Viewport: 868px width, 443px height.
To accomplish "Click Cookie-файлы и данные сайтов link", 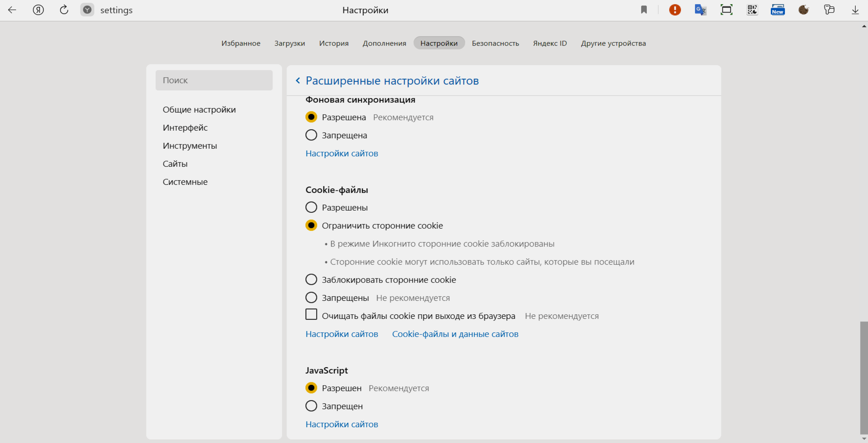I will point(455,333).
